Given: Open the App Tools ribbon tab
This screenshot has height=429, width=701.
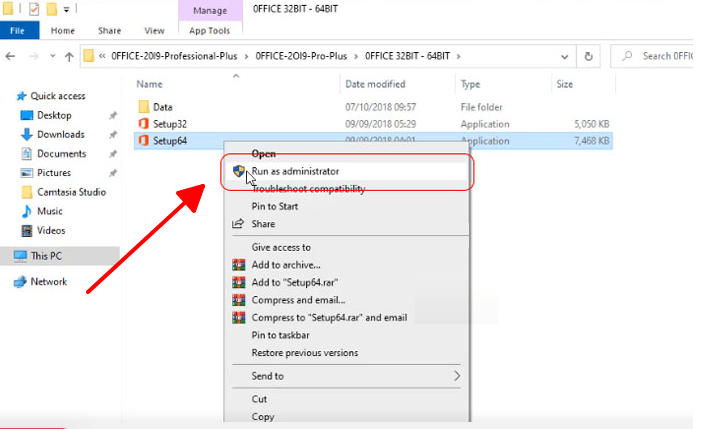Looking at the screenshot, I should coord(210,30).
